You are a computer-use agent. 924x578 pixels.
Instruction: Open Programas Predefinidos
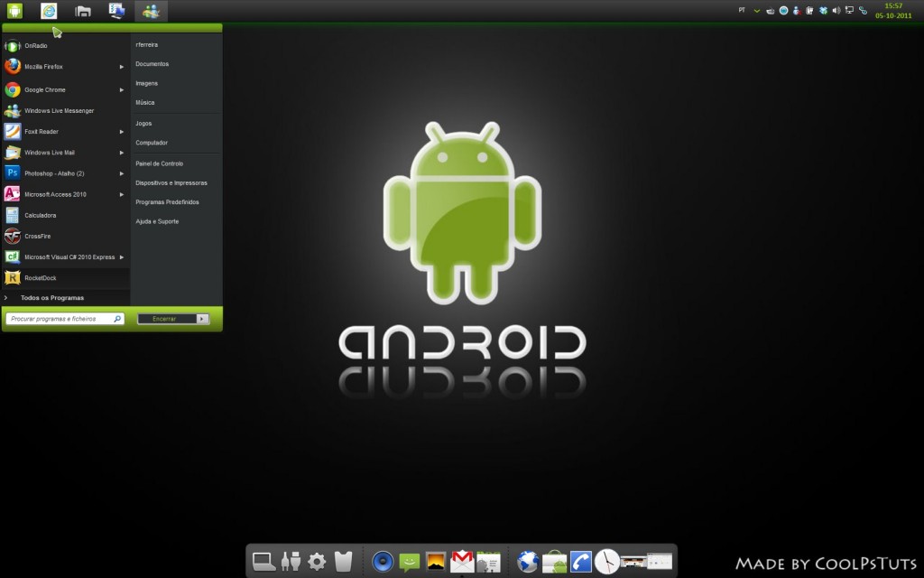(x=167, y=201)
